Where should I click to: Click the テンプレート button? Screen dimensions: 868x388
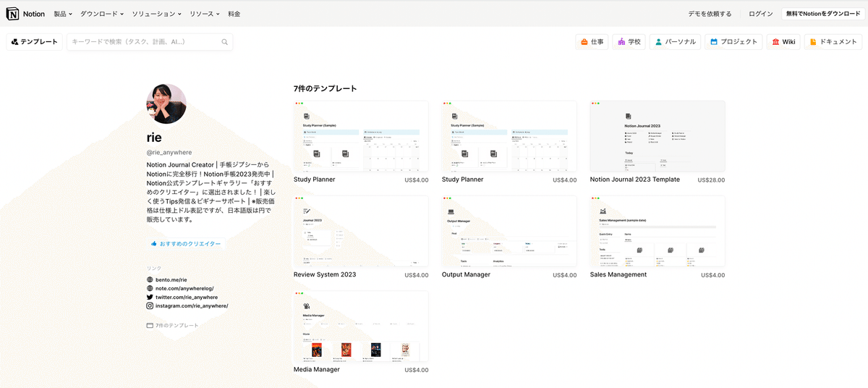(35, 42)
